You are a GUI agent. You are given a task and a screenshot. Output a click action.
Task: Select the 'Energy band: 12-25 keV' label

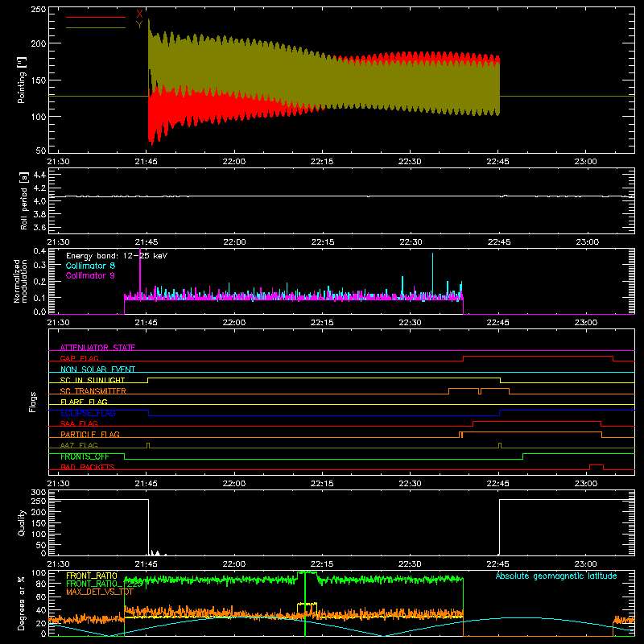117,256
